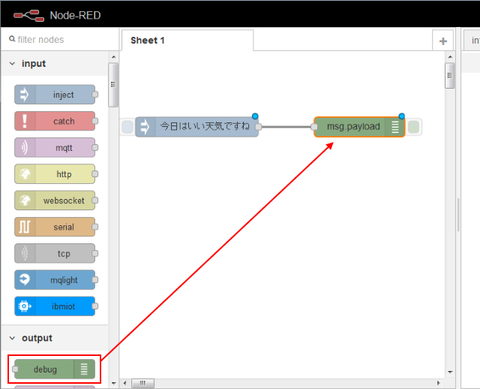Image resolution: width=480 pixels, height=389 pixels.
Task: Select the ibmiot input node
Action: tap(55, 306)
